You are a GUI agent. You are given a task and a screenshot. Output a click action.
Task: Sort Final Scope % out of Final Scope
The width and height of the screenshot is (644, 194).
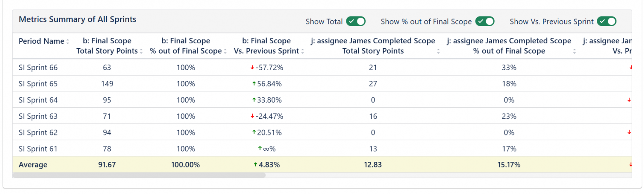click(x=225, y=52)
